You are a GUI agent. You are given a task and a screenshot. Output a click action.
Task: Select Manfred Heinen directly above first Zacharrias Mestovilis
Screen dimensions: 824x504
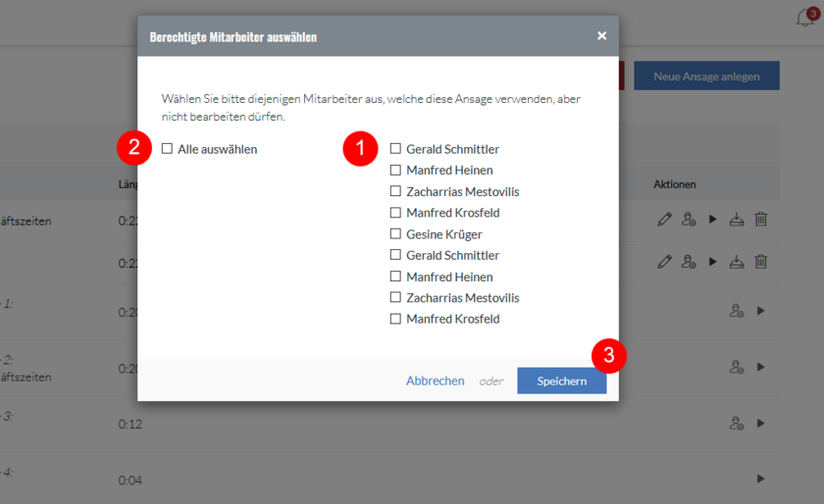tap(395, 170)
